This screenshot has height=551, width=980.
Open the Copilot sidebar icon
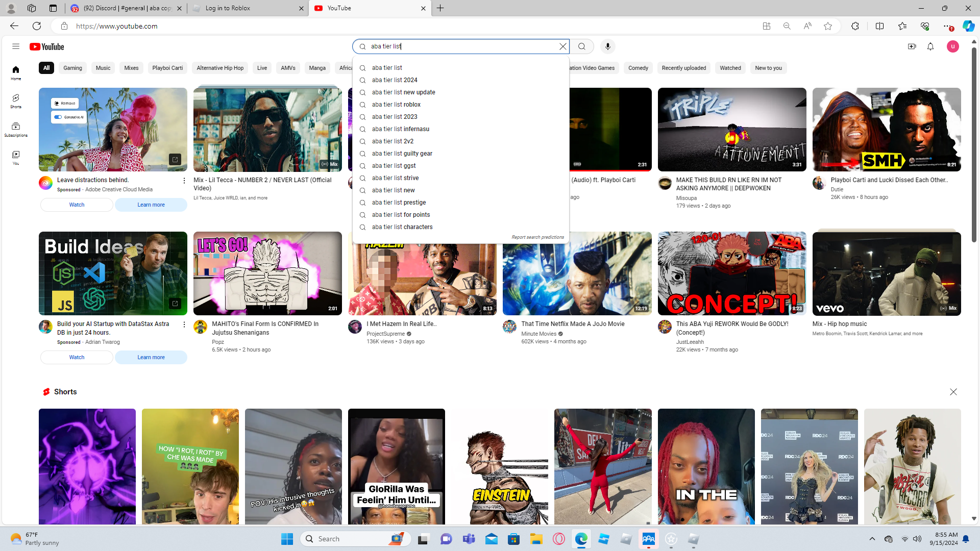pos(968,26)
